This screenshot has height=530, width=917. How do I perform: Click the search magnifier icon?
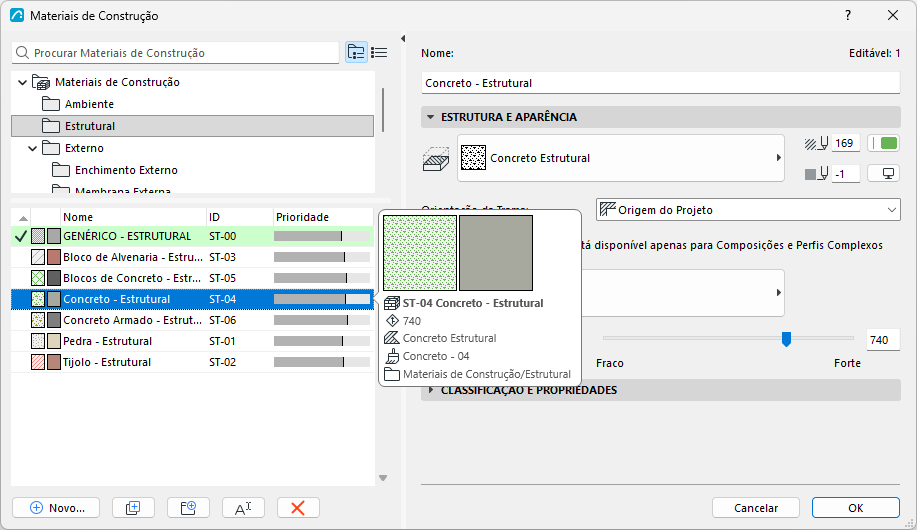click(x=22, y=53)
